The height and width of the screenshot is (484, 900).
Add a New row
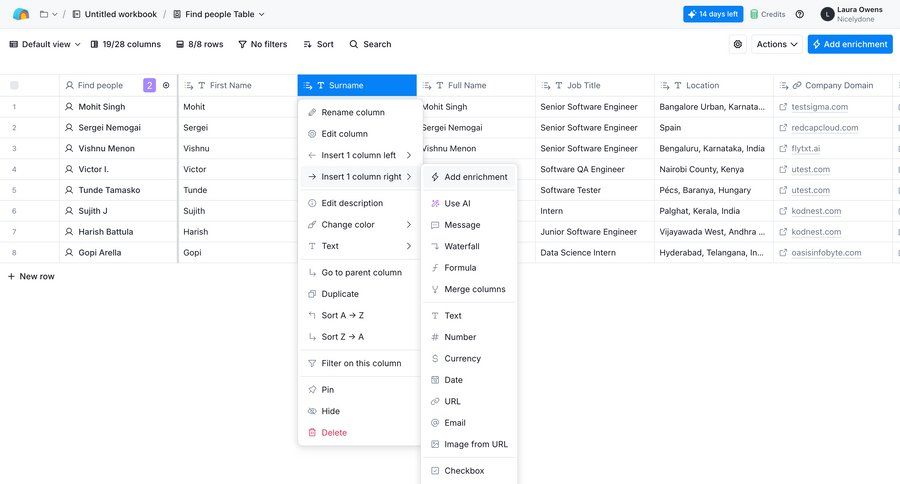pos(31,276)
